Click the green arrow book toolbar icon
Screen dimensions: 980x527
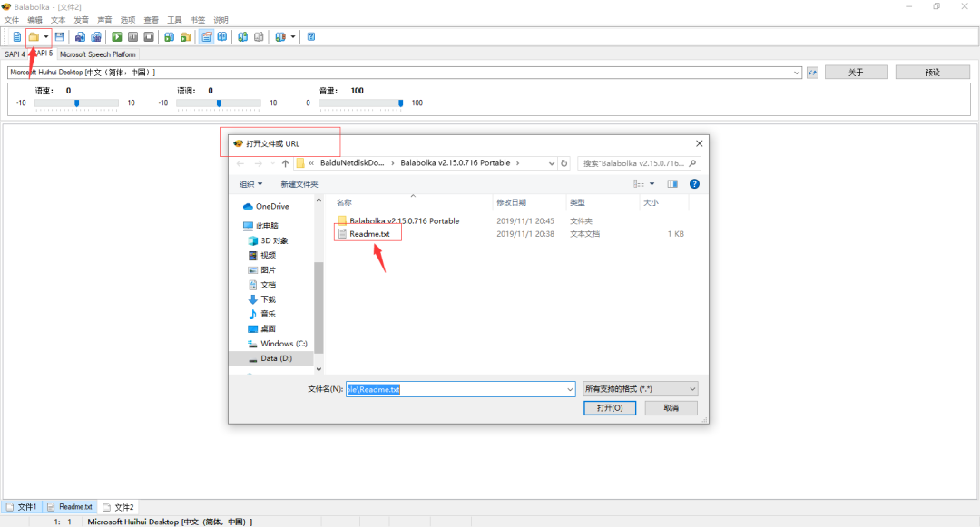click(242, 37)
